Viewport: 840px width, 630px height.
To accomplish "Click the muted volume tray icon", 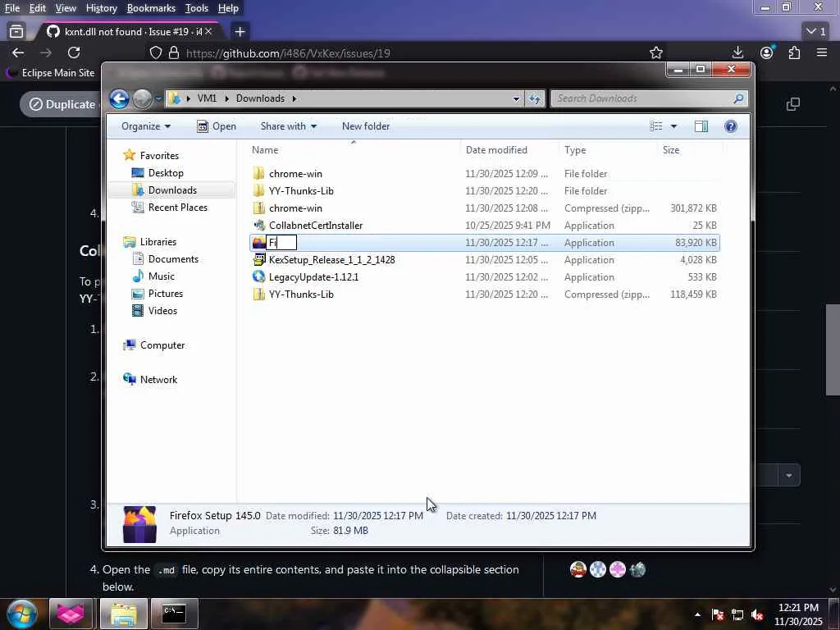I will click(757, 615).
